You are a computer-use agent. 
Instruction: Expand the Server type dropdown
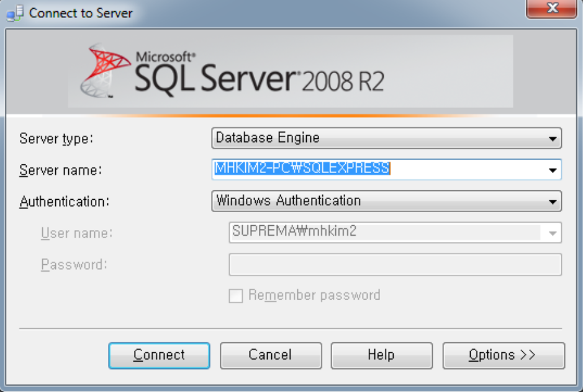553,138
